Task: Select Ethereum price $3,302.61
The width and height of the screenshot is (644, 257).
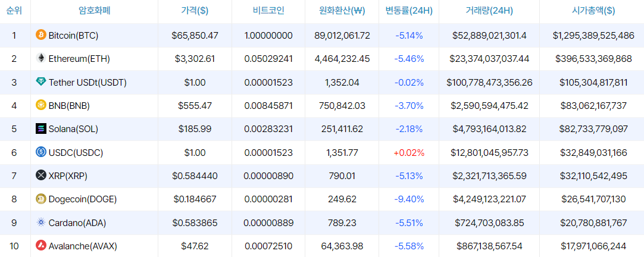Action: (195, 59)
